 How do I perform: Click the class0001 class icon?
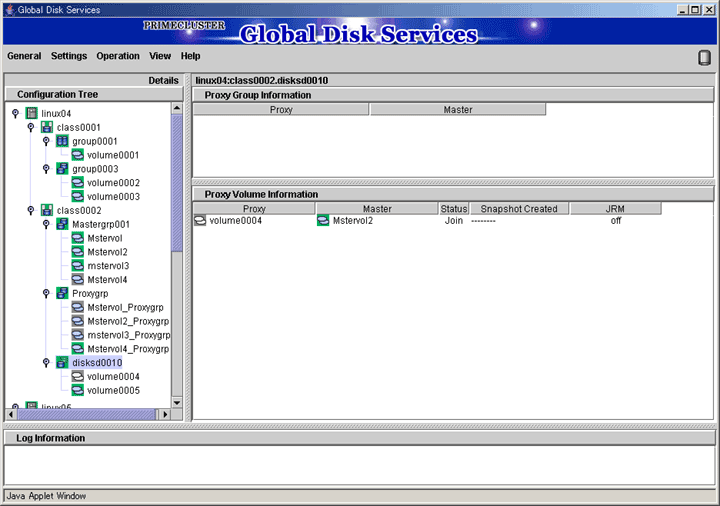tap(47, 127)
